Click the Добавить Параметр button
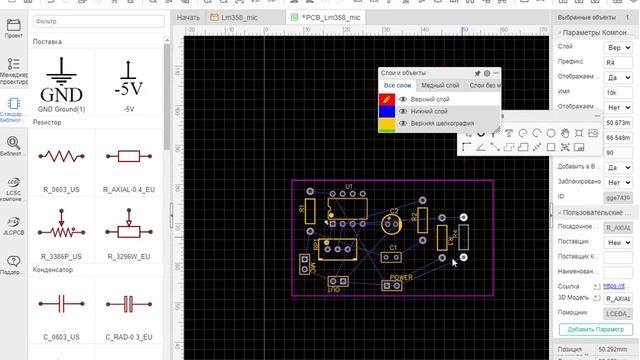Viewport: 640px width, 360px height. coord(596,329)
